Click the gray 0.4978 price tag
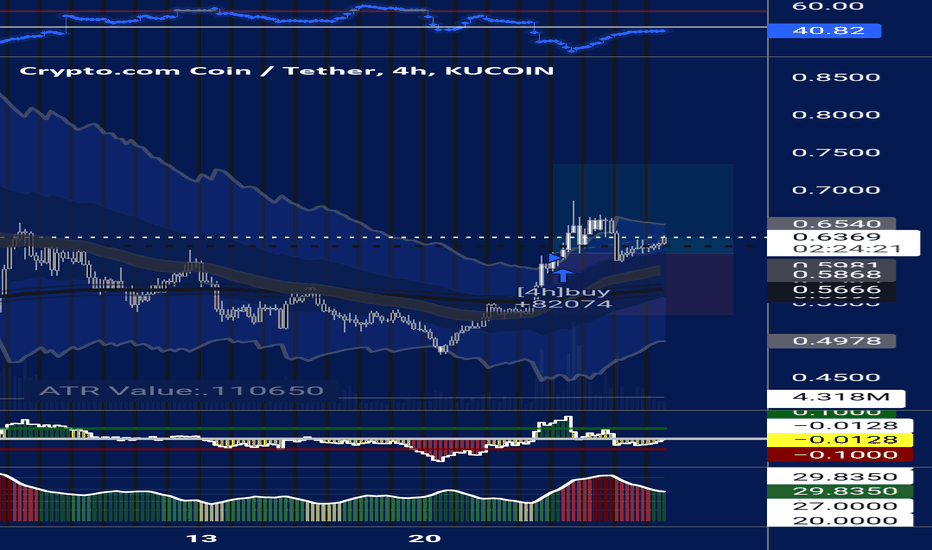The width and height of the screenshot is (932, 550). (x=832, y=341)
